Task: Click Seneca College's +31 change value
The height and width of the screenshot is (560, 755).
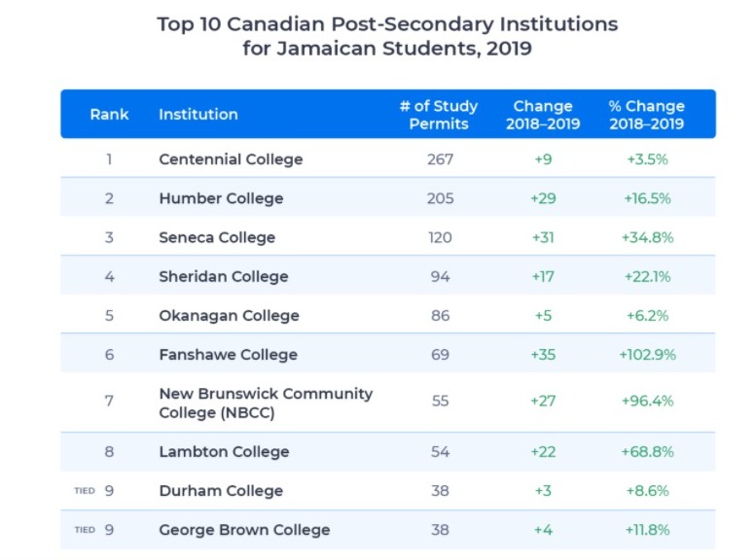Action: pos(543,237)
